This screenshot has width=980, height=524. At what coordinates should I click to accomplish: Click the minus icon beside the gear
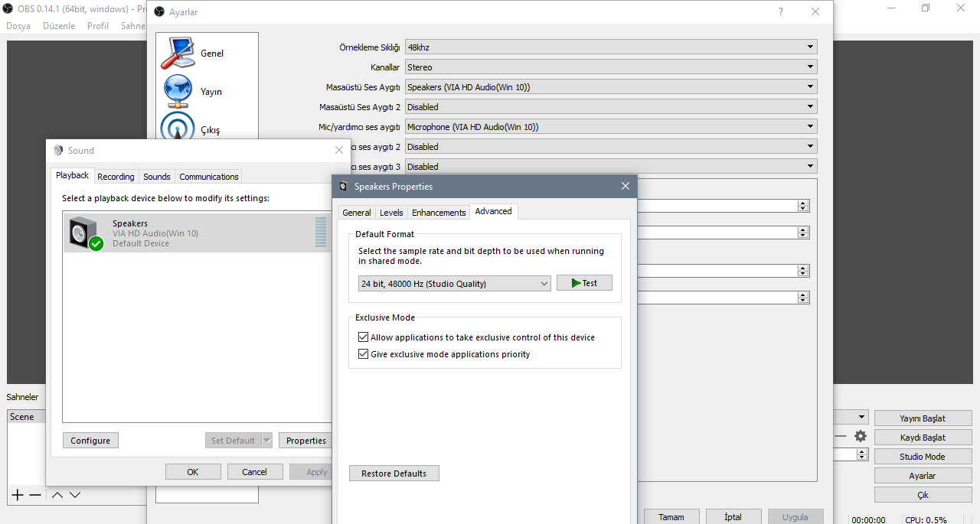click(x=841, y=436)
